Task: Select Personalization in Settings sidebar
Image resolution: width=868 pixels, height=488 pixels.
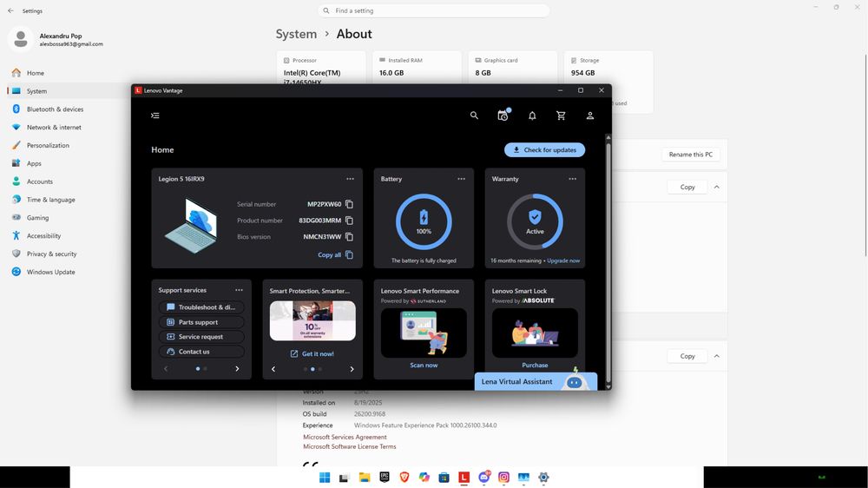Action: click(48, 145)
